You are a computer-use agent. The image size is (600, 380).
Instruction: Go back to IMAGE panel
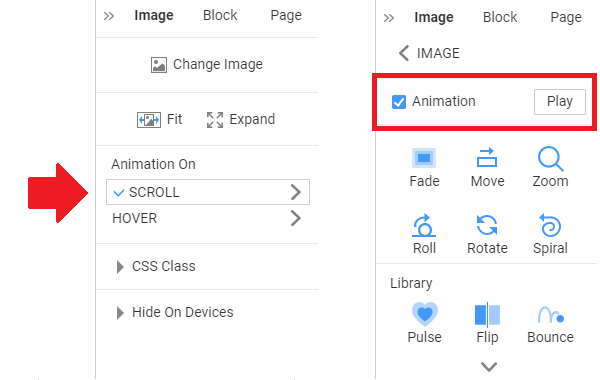(x=429, y=53)
